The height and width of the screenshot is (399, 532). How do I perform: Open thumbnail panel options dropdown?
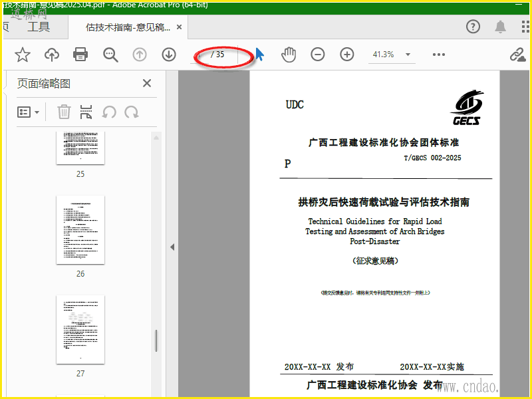[28, 112]
